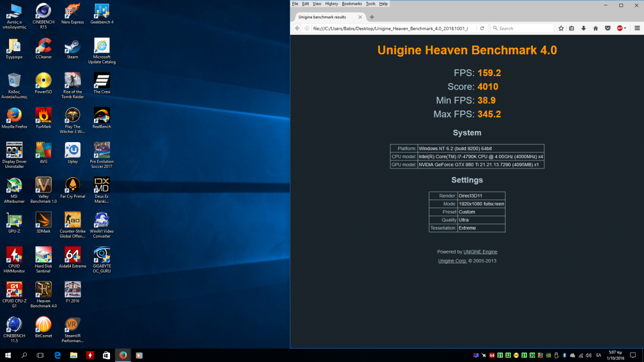This screenshot has width=644, height=362.
Task: Open Firefox View menu
Action: [x=317, y=4]
